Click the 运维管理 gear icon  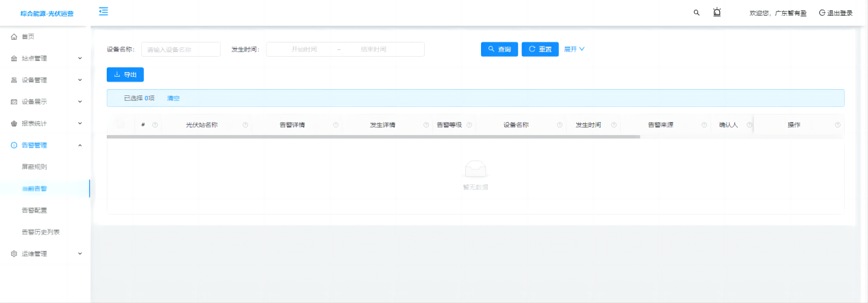click(x=14, y=254)
